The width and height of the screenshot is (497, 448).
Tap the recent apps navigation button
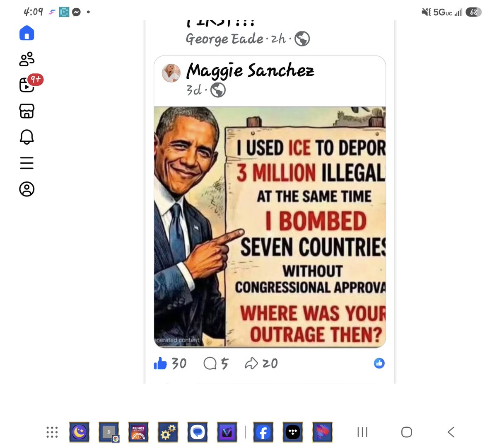tap(362, 432)
